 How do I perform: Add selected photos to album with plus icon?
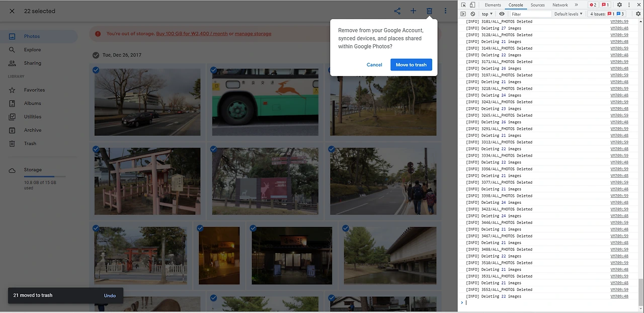tap(413, 11)
